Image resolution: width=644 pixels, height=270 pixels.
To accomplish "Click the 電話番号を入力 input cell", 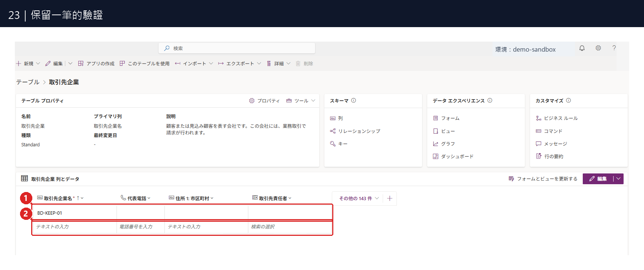I will pyautogui.click(x=141, y=227).
